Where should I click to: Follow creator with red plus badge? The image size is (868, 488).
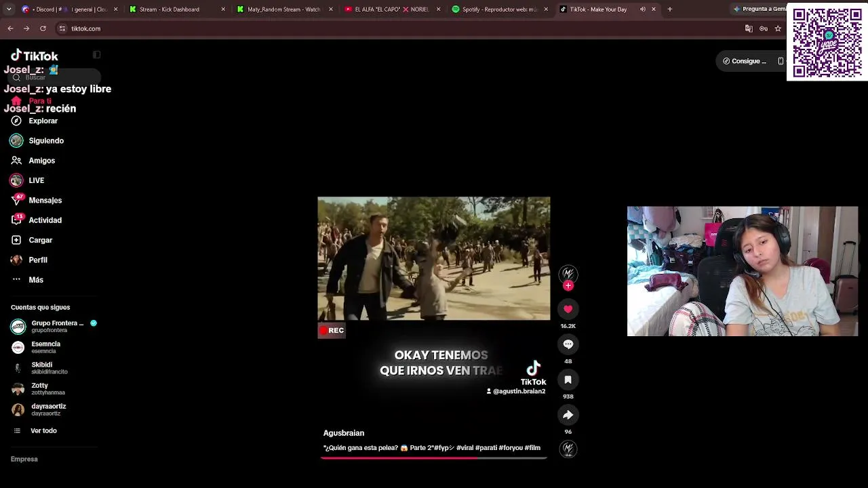point(568,285)
